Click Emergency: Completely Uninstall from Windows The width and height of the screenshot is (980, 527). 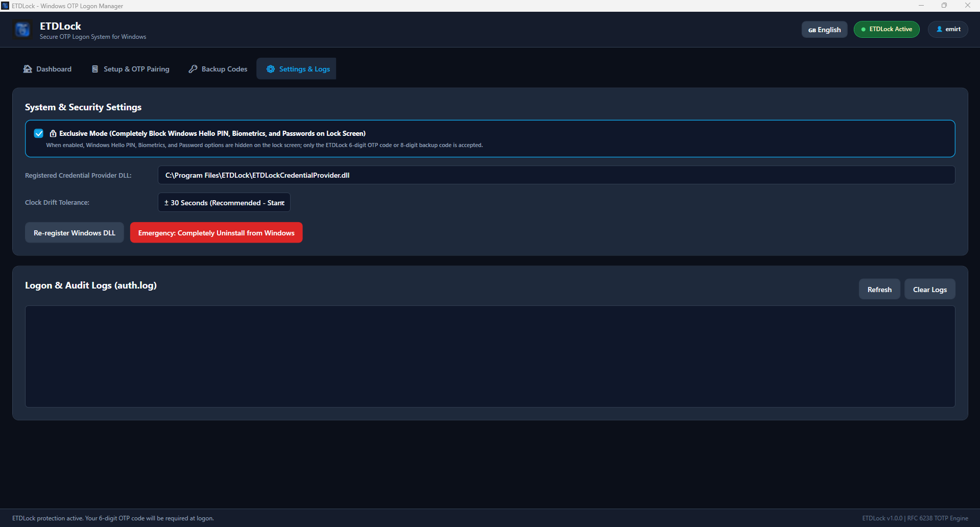(217, 233)
